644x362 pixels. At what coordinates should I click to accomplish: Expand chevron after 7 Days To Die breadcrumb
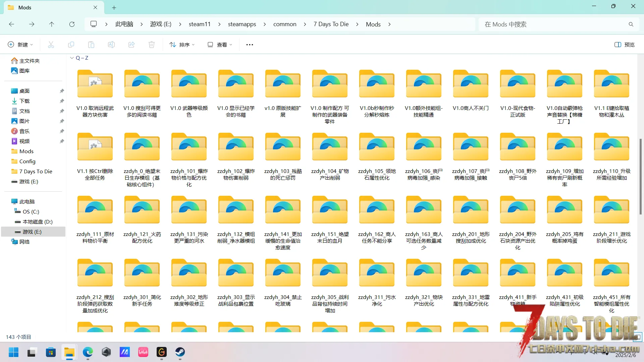pos(357,24)
